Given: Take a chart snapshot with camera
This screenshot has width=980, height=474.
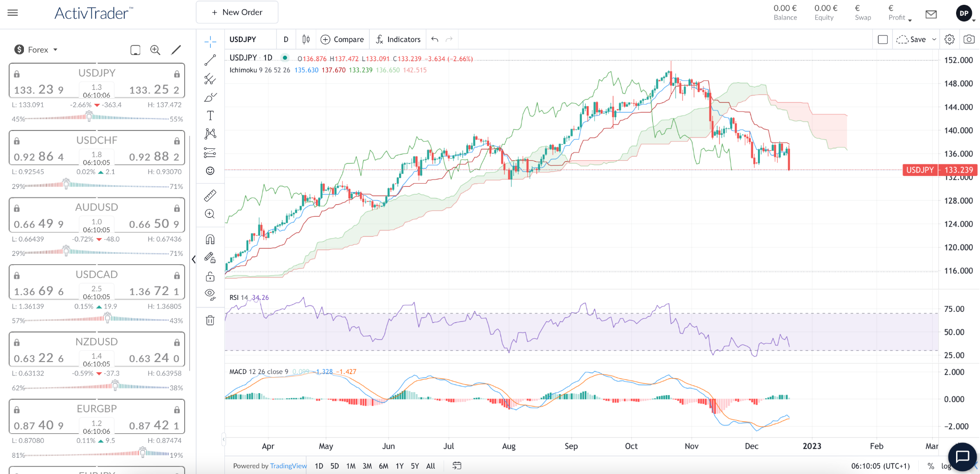Looking at the screenshot, I should pos(969,39).
